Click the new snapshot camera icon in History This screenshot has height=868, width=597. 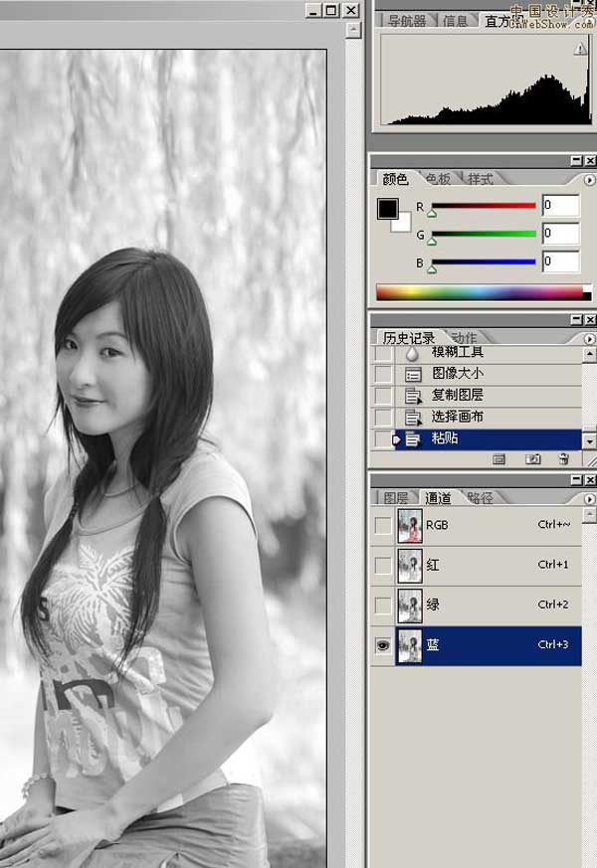[532, 459]
